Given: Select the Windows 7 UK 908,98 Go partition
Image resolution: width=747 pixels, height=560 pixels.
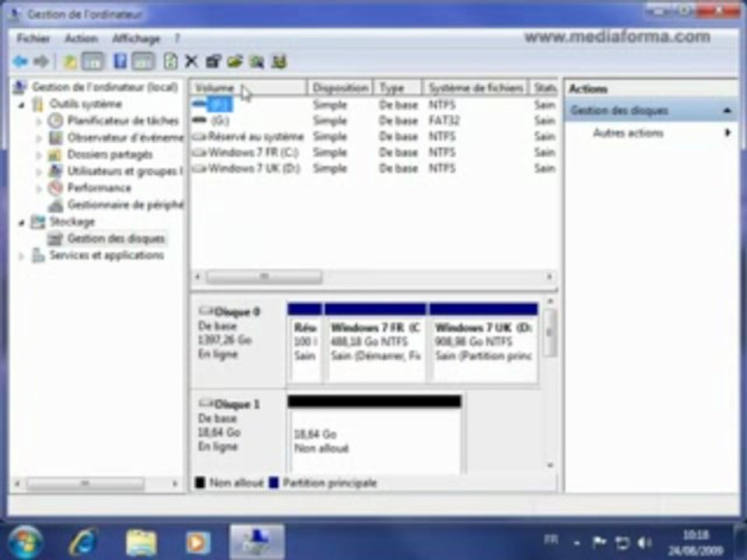Looking at the screenshot, I should [x=483, y=342].
